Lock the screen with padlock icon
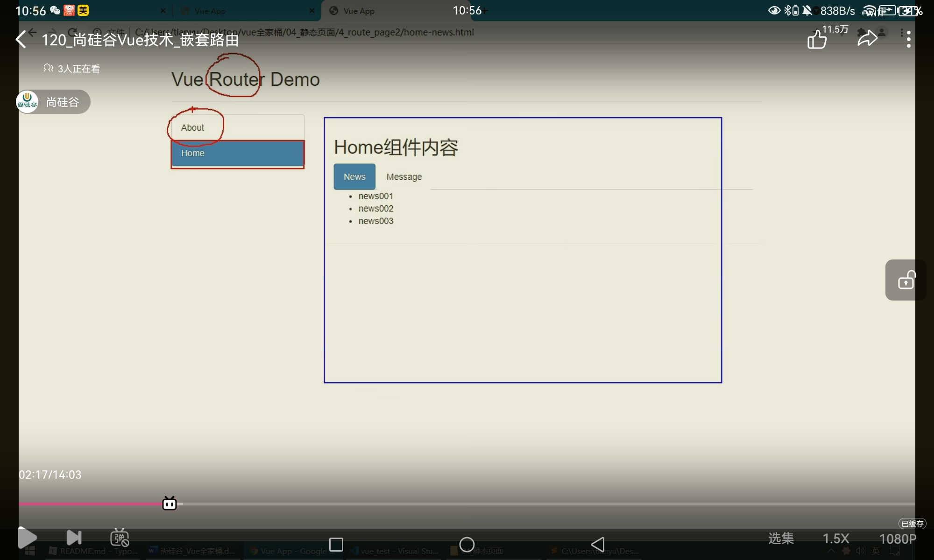The image size is (934, 560). (x=906, y=280)
